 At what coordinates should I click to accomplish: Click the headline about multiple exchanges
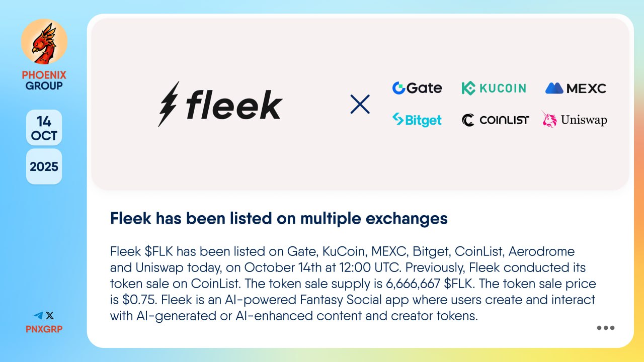click(x=279, y=218)
